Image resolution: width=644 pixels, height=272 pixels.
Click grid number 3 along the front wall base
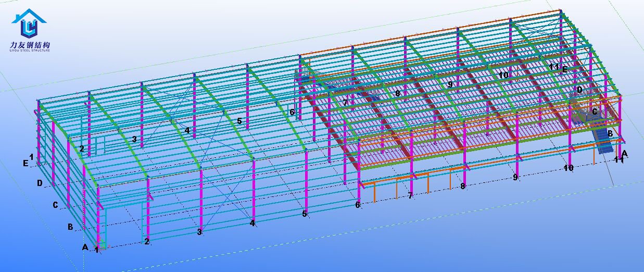coord(199,232)
